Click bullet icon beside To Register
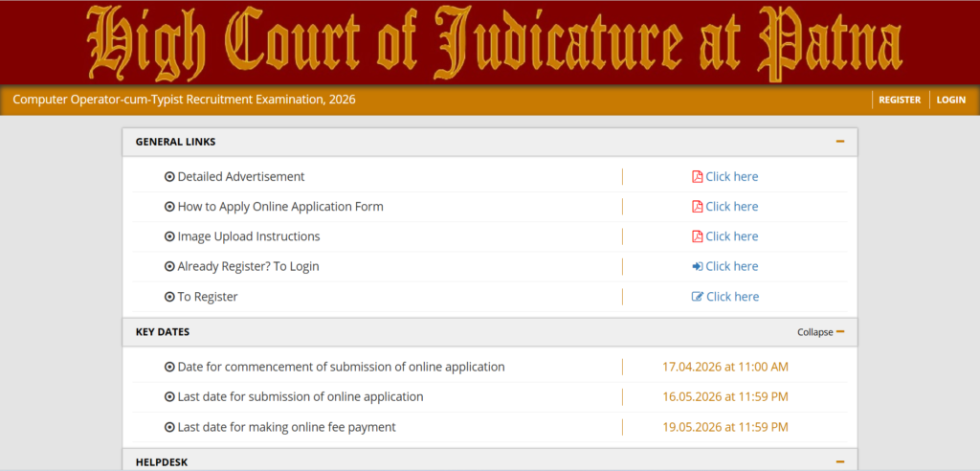The image size is (980, 471). (169, 297)
